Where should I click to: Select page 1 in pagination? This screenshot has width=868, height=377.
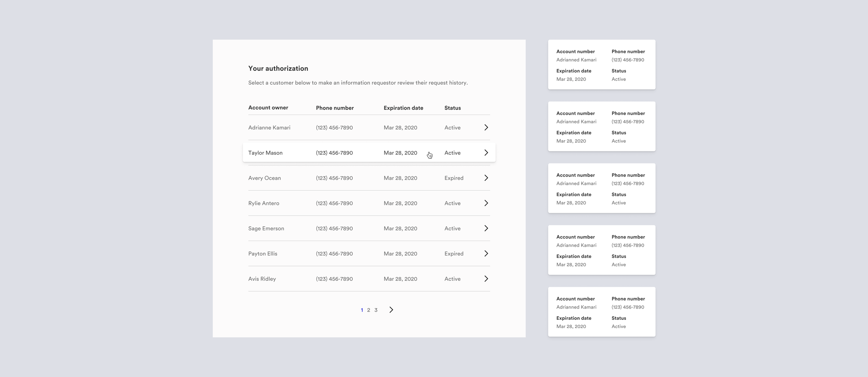click(x=362, y=310)
